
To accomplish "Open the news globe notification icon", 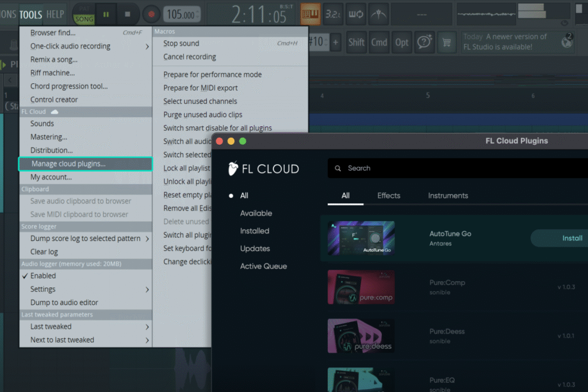I will click(x=567, y=41).
